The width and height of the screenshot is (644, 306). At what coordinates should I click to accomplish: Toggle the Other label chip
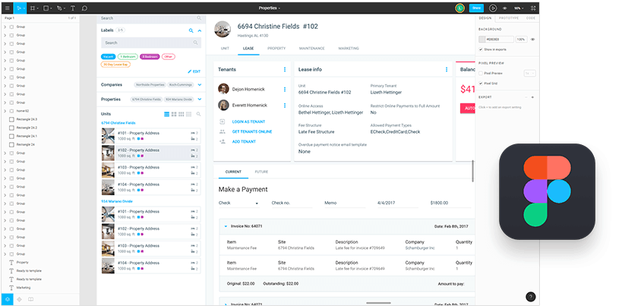tap(169, 57)
